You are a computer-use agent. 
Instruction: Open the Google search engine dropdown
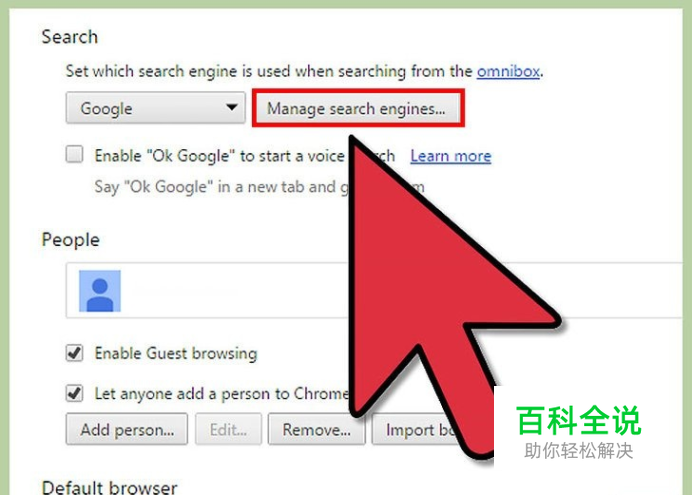[x=155, y=108]
